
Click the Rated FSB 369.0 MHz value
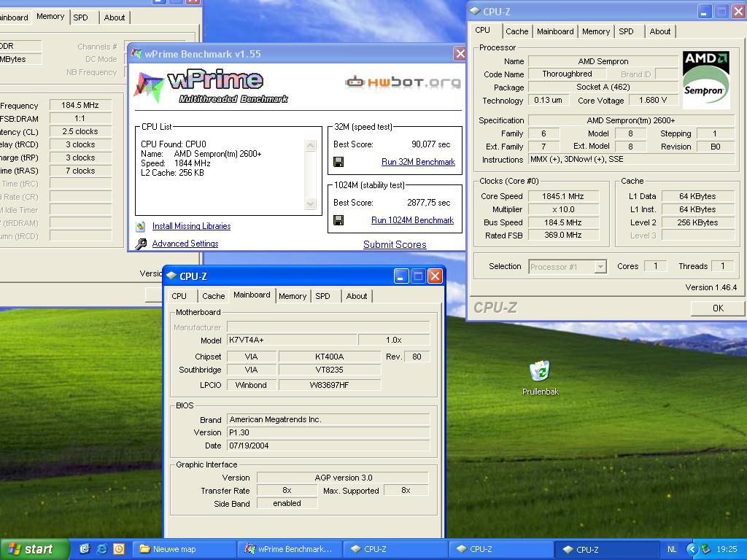(563, 236)
